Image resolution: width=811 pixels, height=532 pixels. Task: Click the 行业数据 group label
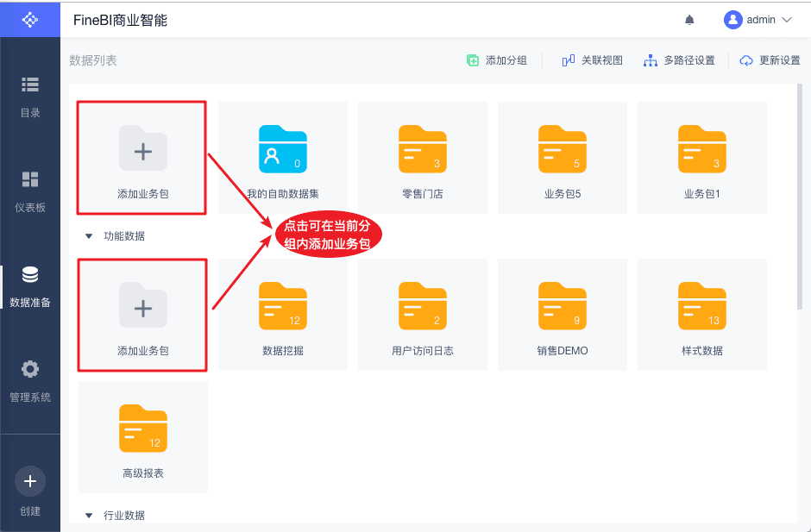click(x=124, y=516)
